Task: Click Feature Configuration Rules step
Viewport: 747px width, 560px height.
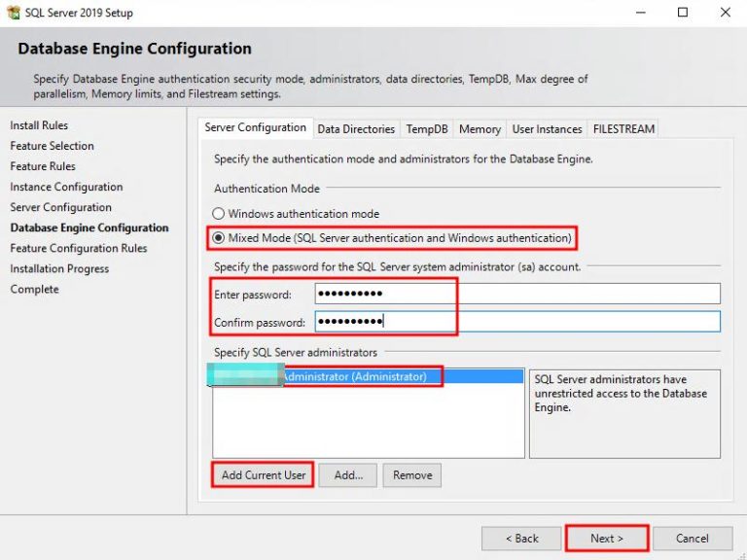Action: pyautogui.click(x=79, y=248)
